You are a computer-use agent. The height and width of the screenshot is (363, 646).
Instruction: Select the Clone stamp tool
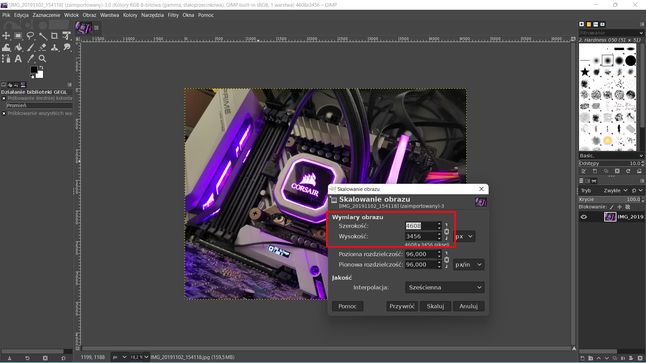pos(54,47)
